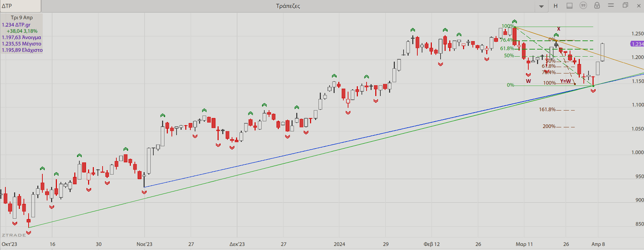Image resolution: width=644 pixels, height=250 pixels.
Task: Click the purple 1.234 price tag
Action: click(x=637, y=44)
